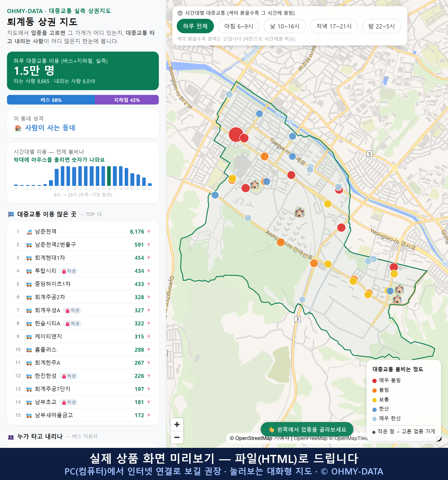Select the 낮 10~16시 time filter

coord(285,26)
